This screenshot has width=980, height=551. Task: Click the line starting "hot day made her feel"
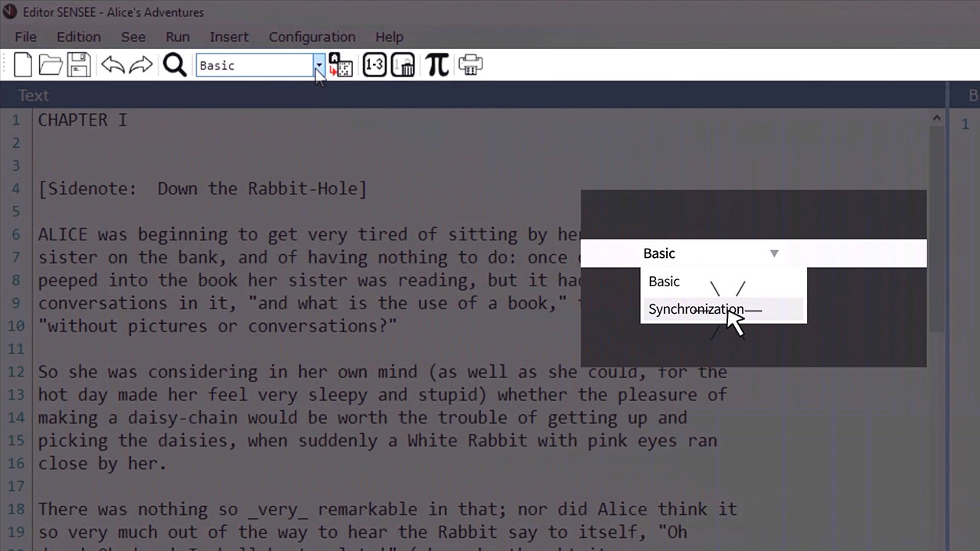tap(383, 395)
